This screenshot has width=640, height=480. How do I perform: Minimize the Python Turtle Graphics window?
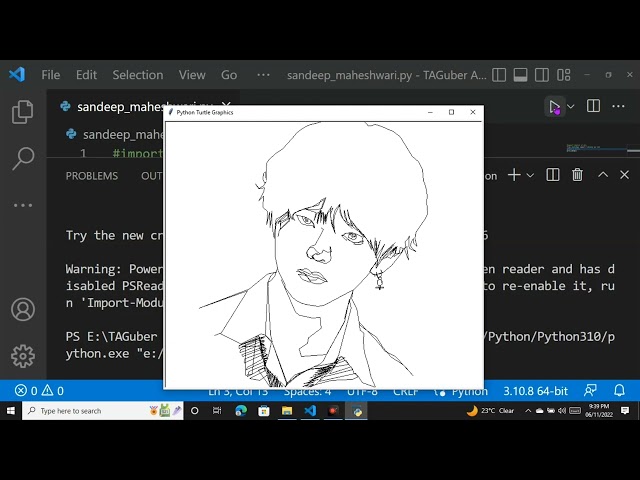click(430, 112)
